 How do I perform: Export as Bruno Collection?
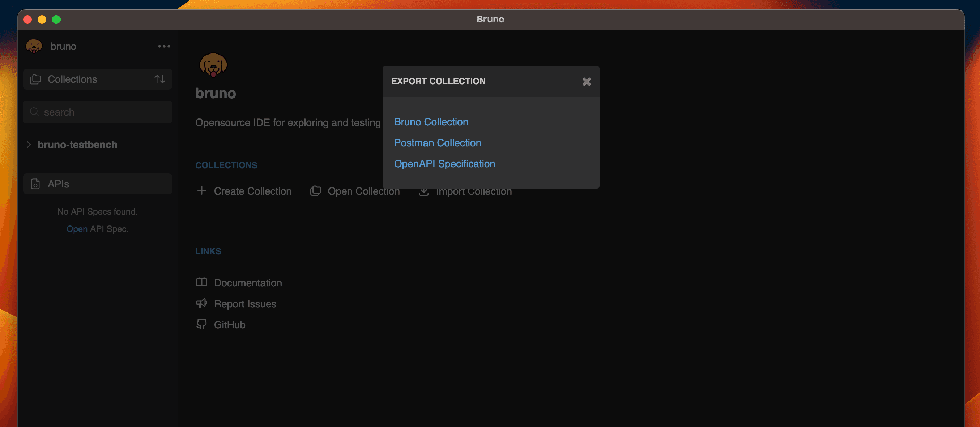coord(431,122)
